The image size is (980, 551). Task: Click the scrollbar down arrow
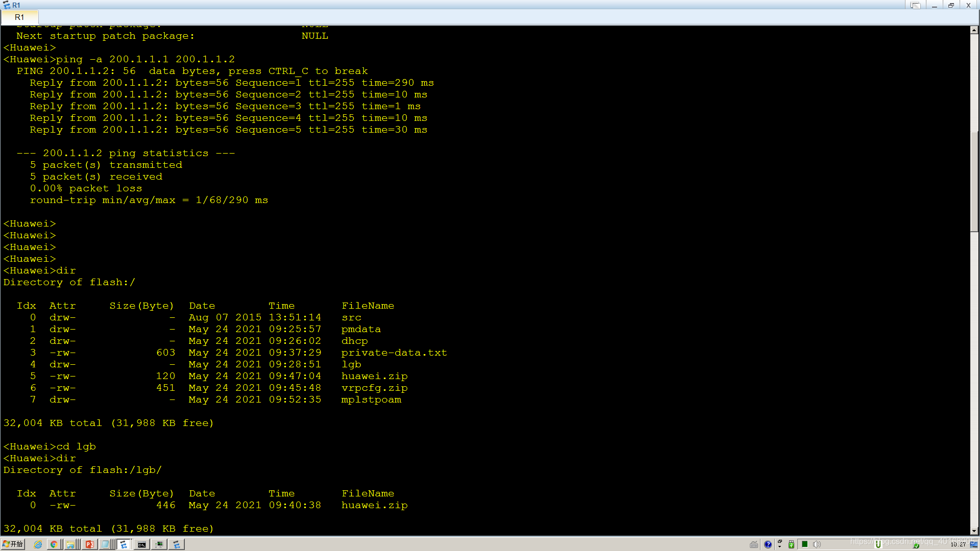point(974,531)
